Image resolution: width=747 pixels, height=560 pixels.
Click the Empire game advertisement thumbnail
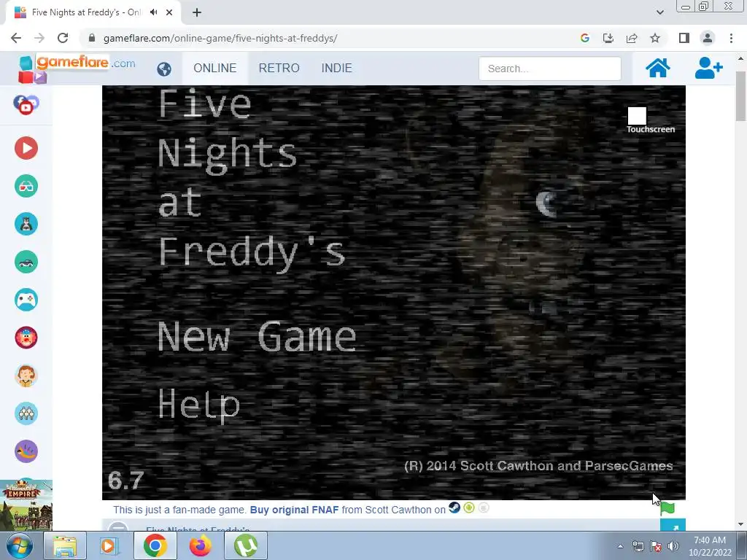click(26, 505)
